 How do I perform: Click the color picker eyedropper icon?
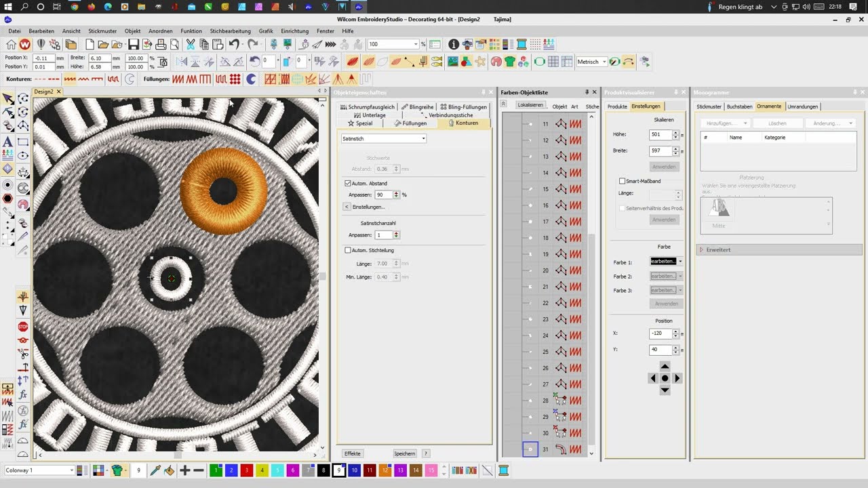(155, 470)
